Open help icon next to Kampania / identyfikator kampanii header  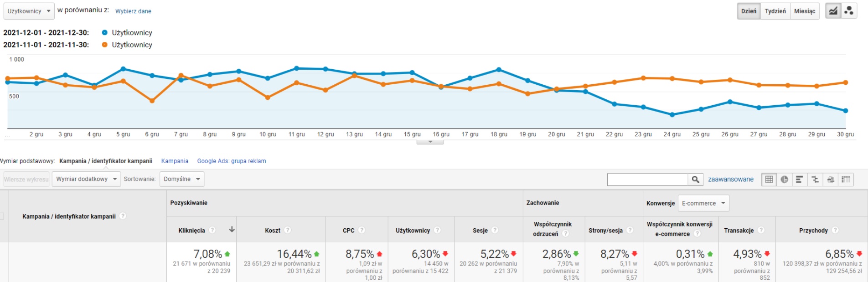coord(123,216)
